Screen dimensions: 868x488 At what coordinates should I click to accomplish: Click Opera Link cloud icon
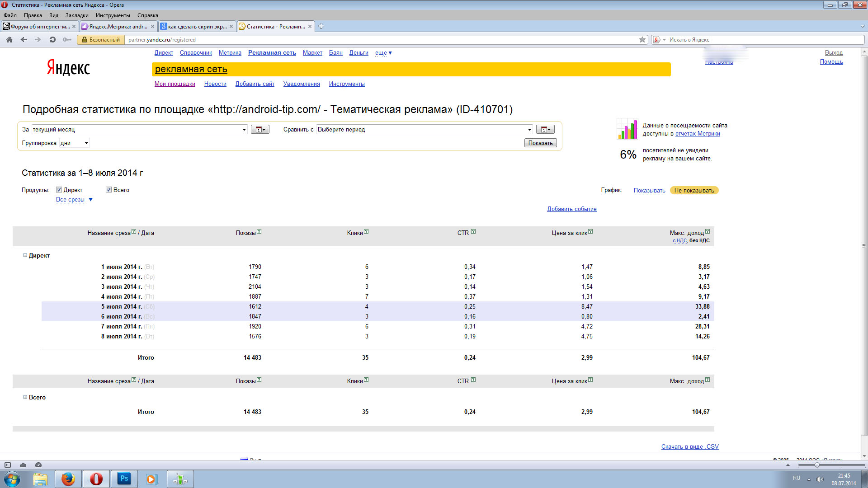click(23, 465)
